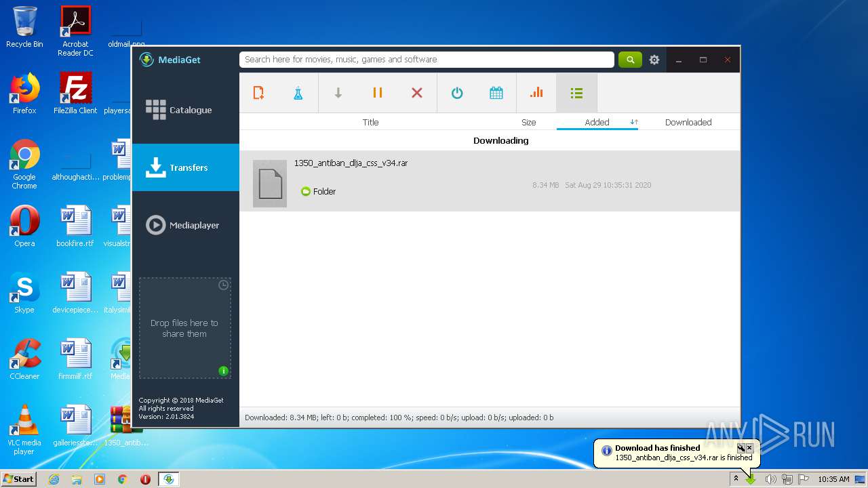
Task: Click the taskbar clock 10:35 AM
Action: point(833,479)
